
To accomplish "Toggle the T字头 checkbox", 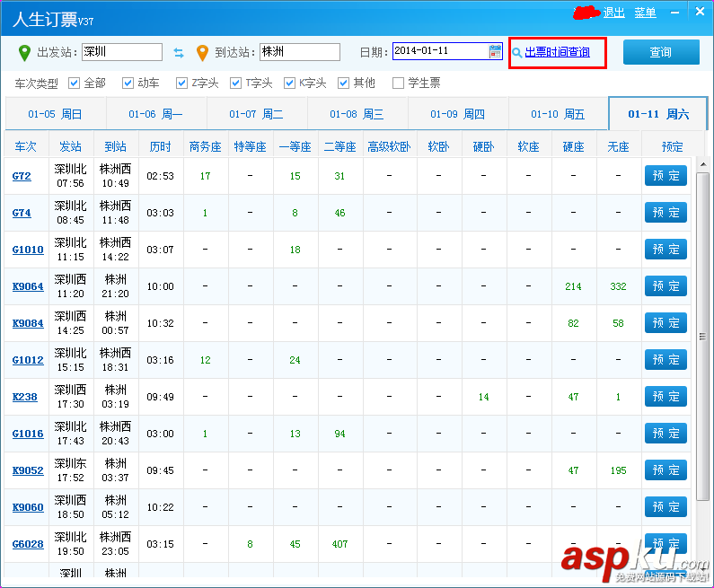I will pos(235,83).
